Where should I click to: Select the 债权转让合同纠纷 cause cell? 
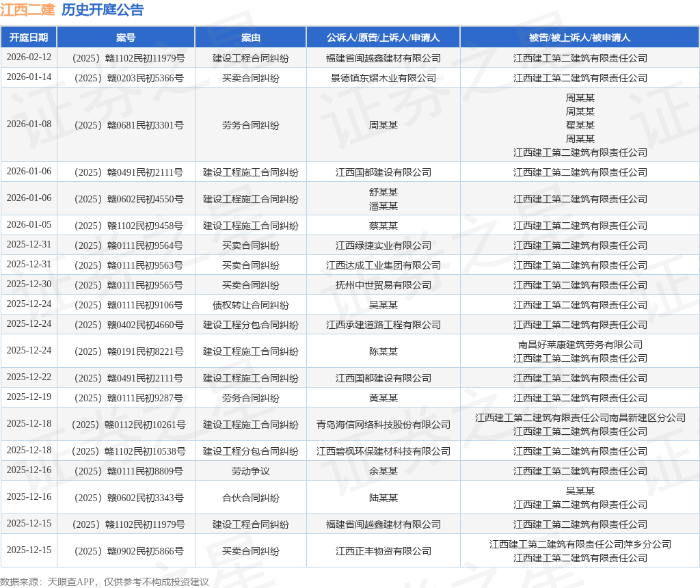coord(250,306)
